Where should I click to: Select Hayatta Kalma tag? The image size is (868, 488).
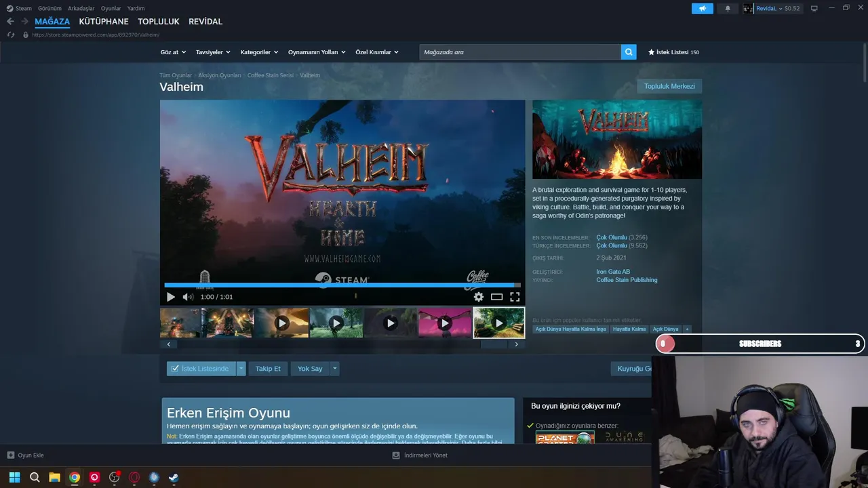pos(629,329)
